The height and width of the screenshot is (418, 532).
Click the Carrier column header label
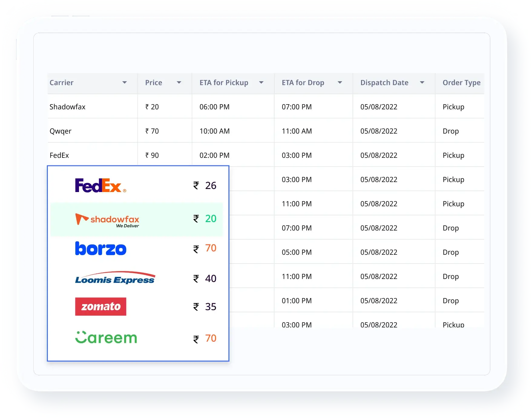point(61,83)
